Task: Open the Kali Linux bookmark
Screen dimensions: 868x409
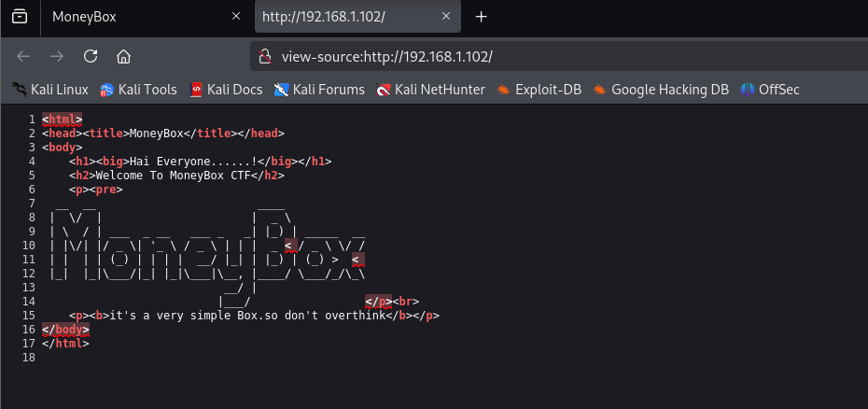Action: pyautogui.click(x=50, y=90)
